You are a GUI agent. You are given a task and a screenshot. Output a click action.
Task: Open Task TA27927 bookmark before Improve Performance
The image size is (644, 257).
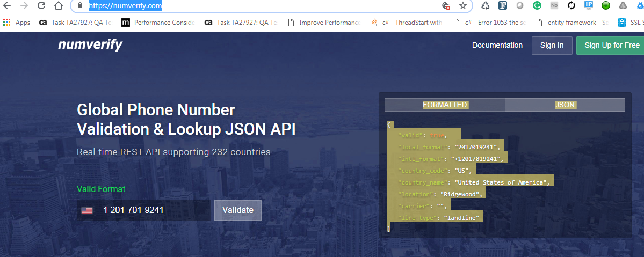pos(241,23)
